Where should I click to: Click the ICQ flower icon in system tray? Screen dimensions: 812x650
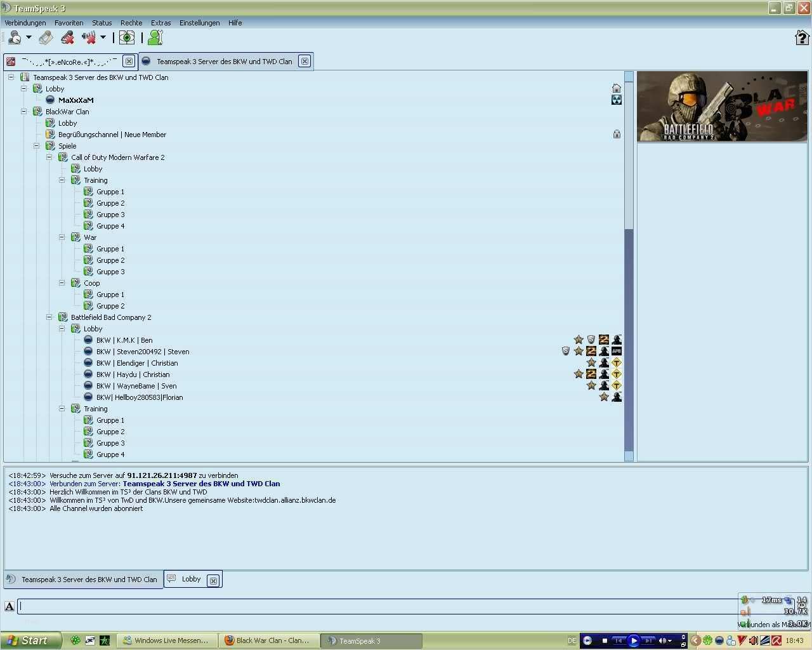(x=707, y=640)
